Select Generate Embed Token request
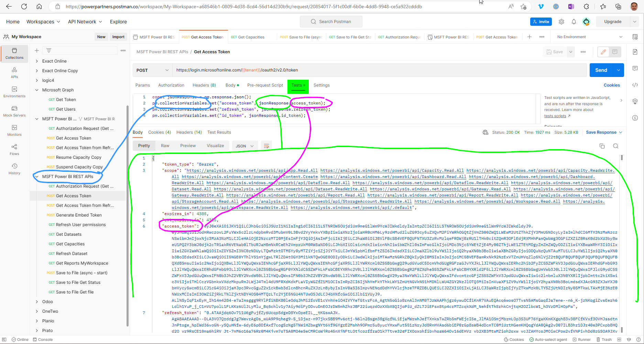 pos(79,215)
